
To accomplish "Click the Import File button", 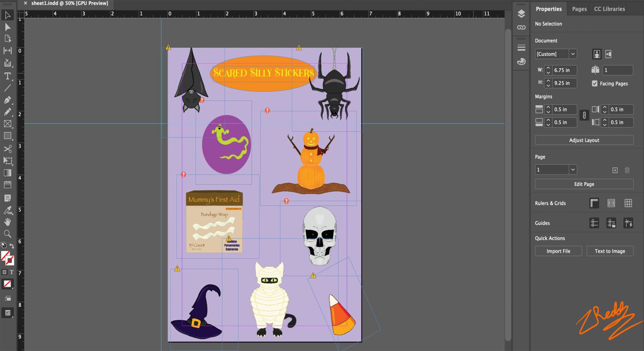I will (558, 251).
